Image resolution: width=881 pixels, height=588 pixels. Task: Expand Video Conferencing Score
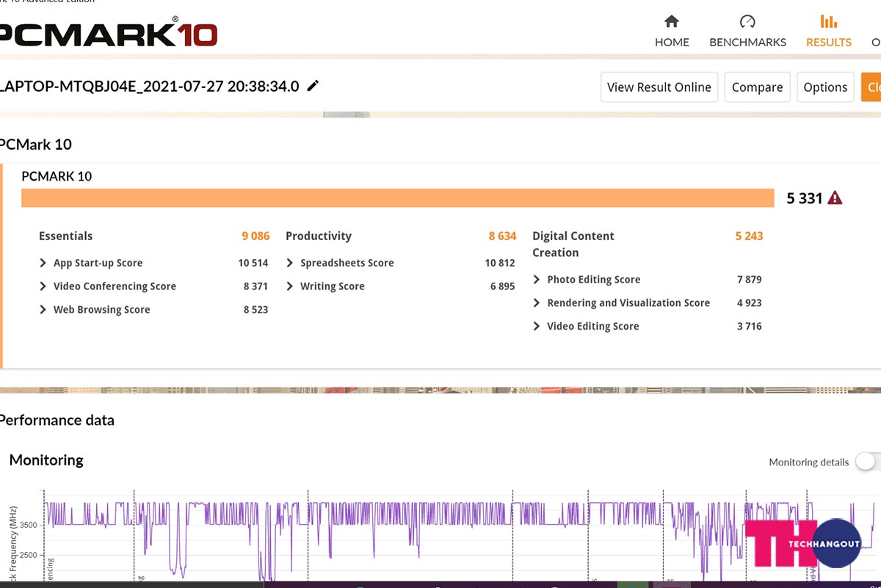coord(43,286)
